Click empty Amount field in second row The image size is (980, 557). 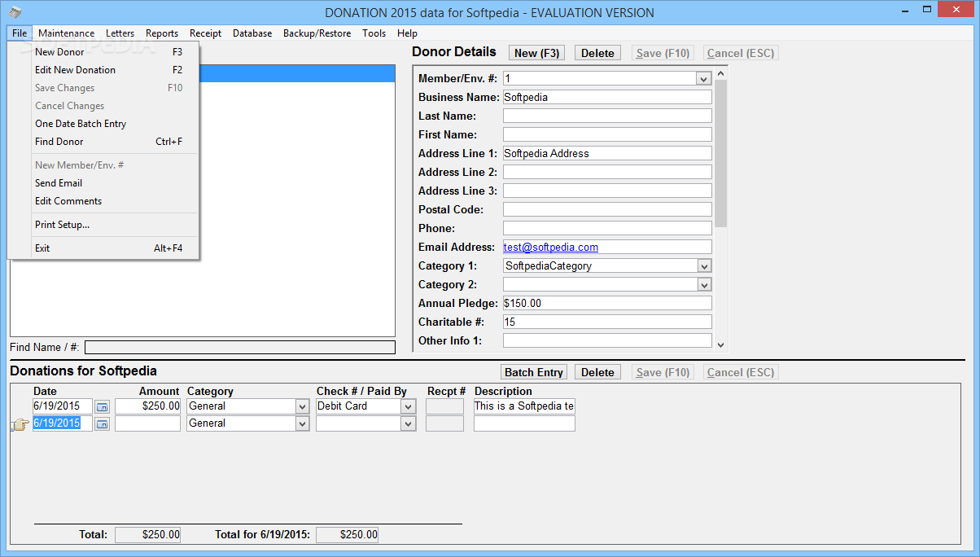pyautogui.click(x=147, y=423)
